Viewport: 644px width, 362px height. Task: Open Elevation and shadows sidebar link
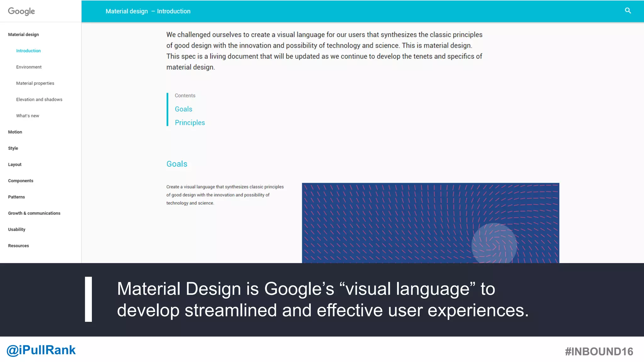(x=39, y=99)
